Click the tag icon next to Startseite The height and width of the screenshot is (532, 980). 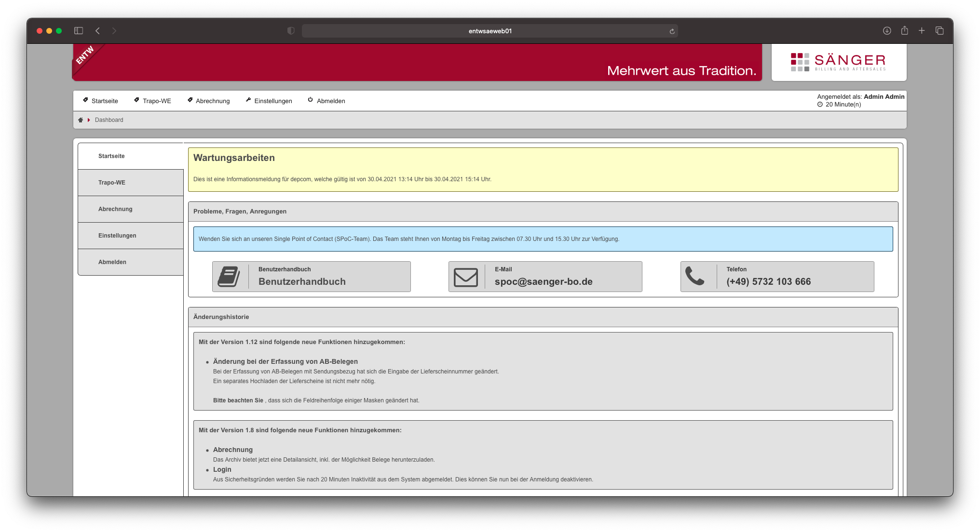click(85, 100)
